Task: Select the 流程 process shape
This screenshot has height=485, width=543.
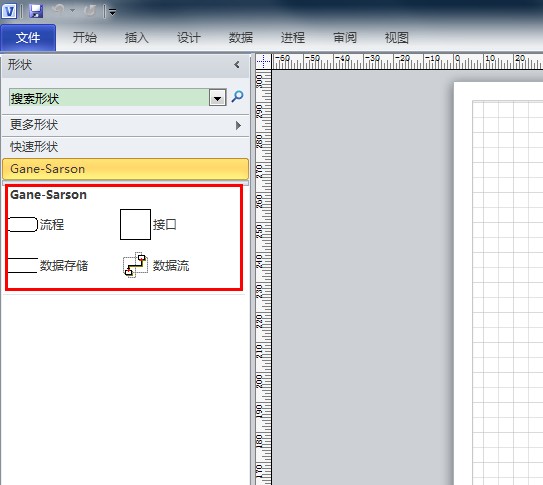Action: tap(36, 225)
